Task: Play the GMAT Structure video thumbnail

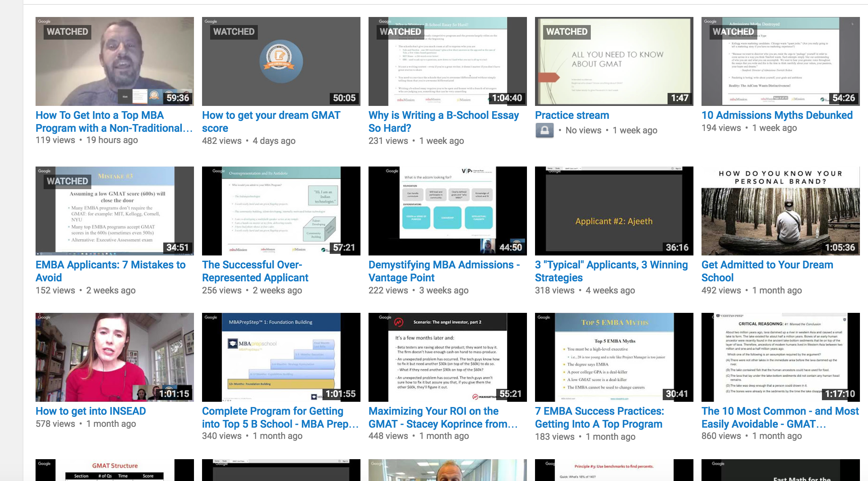Action: pos(114,470)
